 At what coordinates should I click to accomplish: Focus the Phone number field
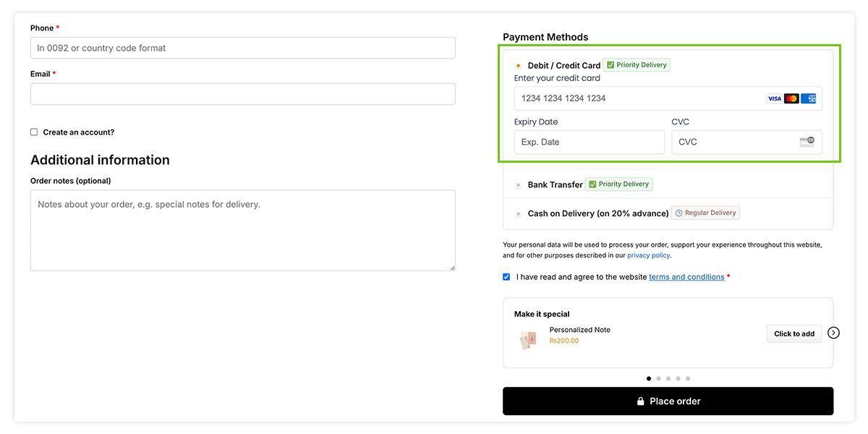[x=243, y=48]
